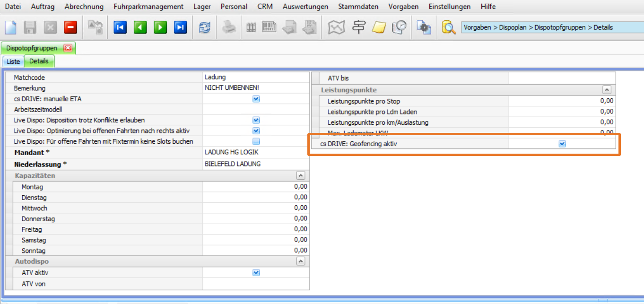Click the new record page icon

pyautogui.click(x=10, y=27)
